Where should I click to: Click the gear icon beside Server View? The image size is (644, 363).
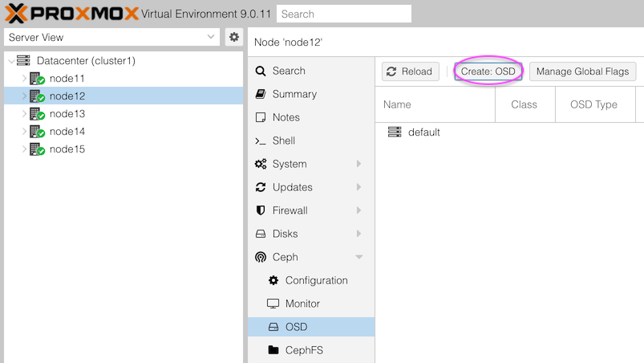click(x=234, y=37)
